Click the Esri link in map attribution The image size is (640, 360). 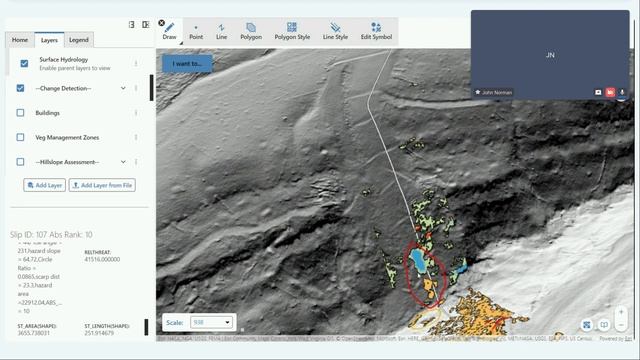628,339
